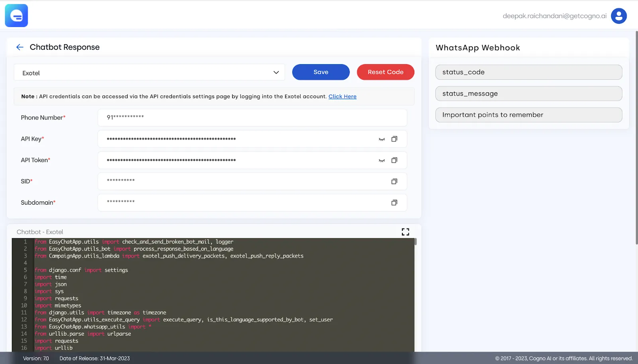
Task: Click the Chatbot - Exotel editor title
Action: [x=40, y=232]
